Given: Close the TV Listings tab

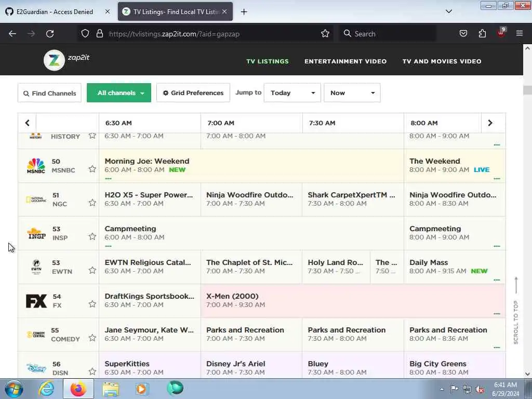Looking at the screenshot, I should pyautogui.click(x=224, y=11).
